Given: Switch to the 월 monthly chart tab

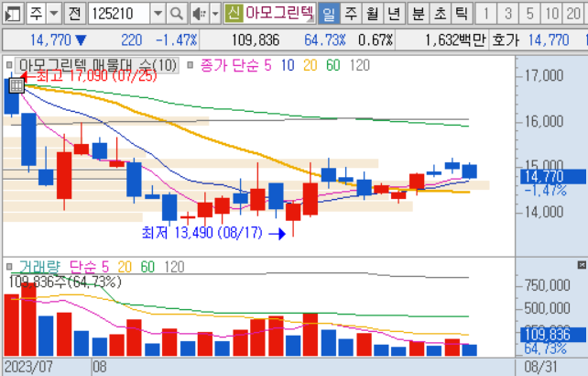Looking at the screenshot, I should point(373,14).
